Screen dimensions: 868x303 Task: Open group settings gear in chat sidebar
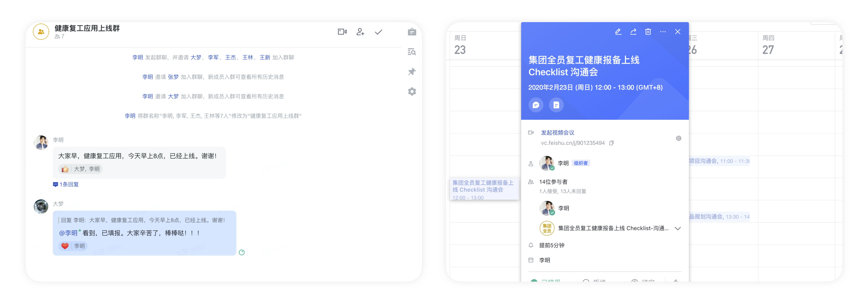coord(412,91)
